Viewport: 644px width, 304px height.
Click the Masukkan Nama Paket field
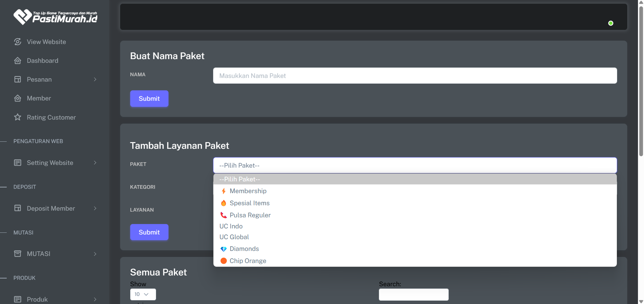click(415, 76)
